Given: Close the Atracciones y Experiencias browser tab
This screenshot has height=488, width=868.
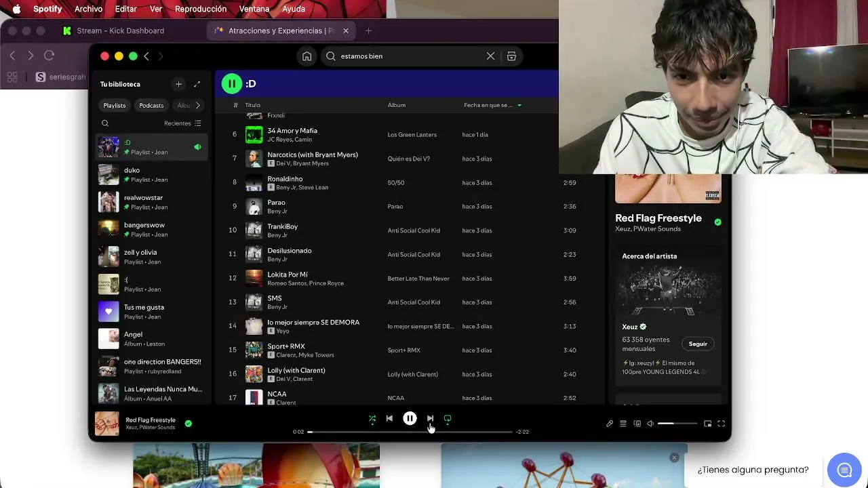Looking at the screenshot, I should [x=345, y=30].
